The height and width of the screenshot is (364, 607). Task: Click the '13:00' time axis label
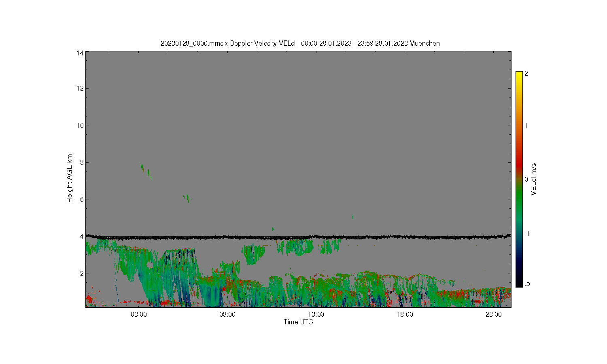[316, 315]
